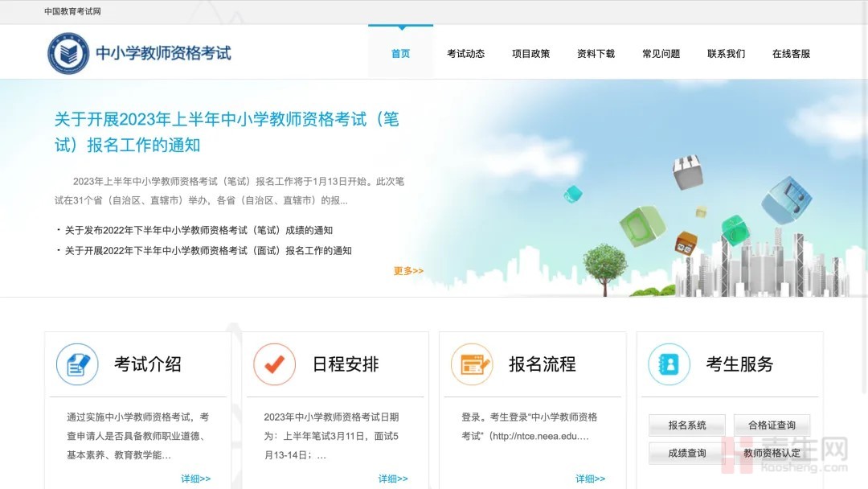
Task: Click the 报名流程 orange form icon
Action: (x=472, y=364)
